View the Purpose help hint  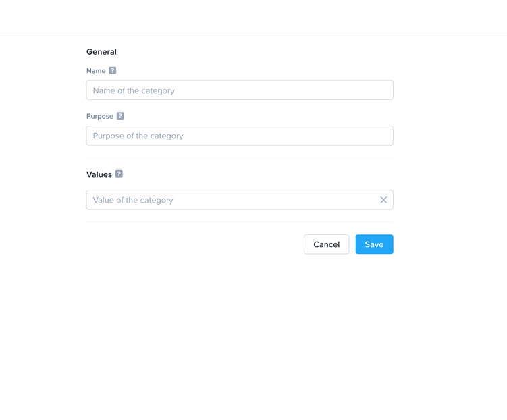click(x=120, y=116)
